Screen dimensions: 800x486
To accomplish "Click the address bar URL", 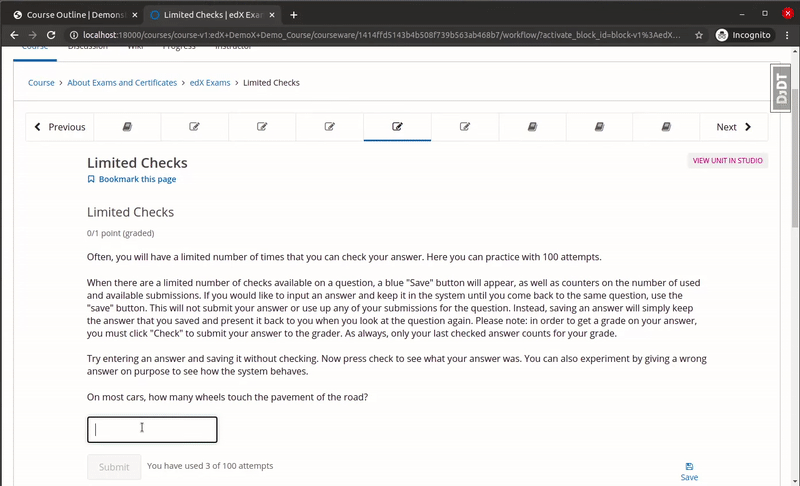I will pos(381,35).
